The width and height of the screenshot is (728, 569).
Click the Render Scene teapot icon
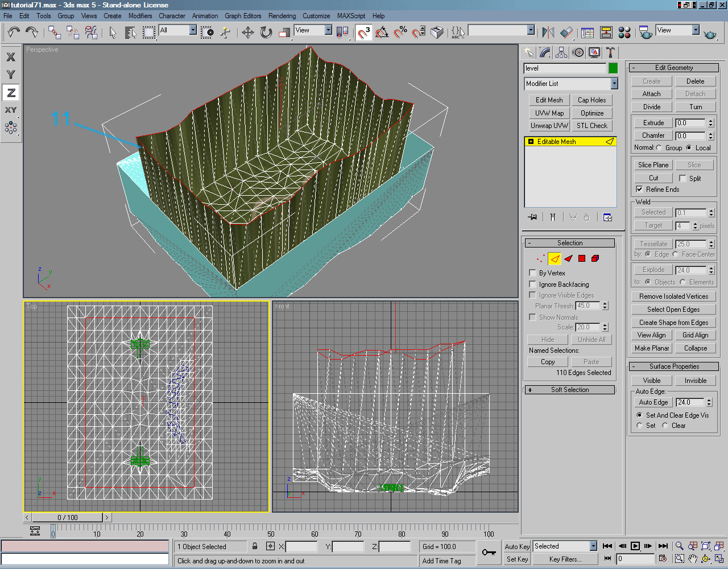pos(646,32)
